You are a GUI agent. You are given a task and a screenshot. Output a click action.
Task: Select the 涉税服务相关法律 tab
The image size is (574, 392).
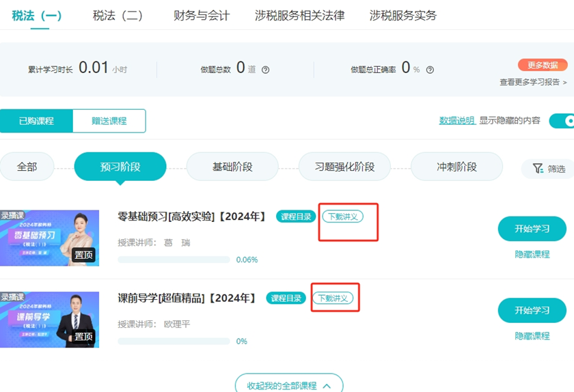(x=299, y=16)
